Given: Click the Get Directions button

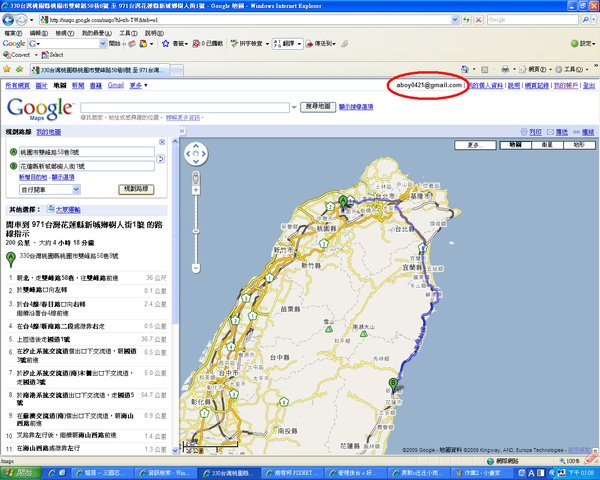Looking at the screenshot, I should (x=136, y=189).
